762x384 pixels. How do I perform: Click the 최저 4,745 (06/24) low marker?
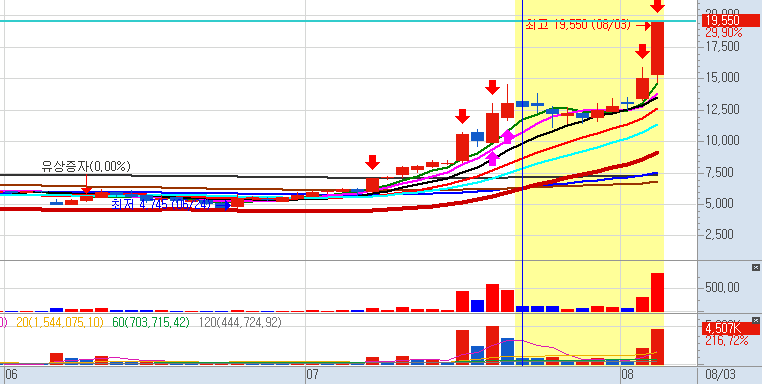click(x=161, y=204)
